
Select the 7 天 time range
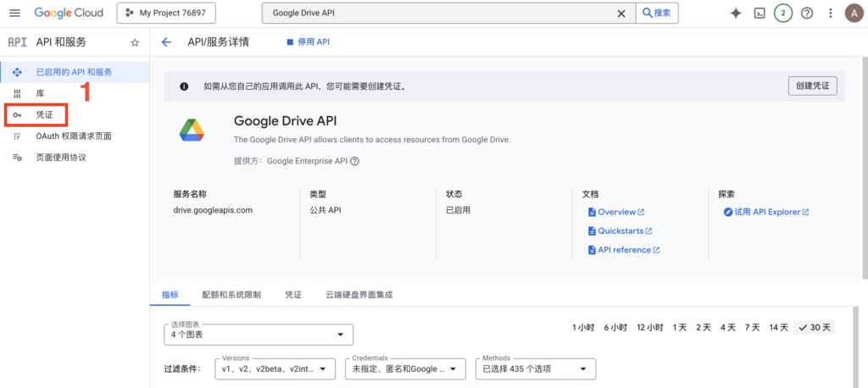pos(752,327)
